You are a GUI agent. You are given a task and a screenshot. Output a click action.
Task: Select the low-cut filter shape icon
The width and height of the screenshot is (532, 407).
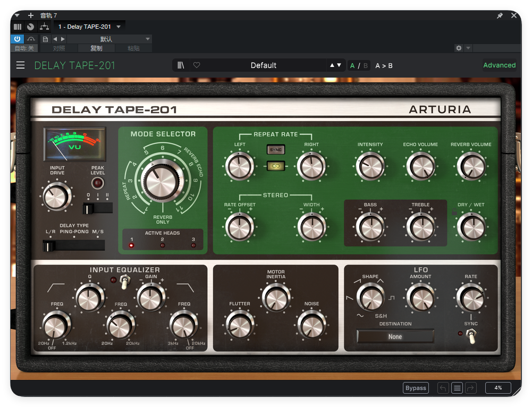[56, 287]
